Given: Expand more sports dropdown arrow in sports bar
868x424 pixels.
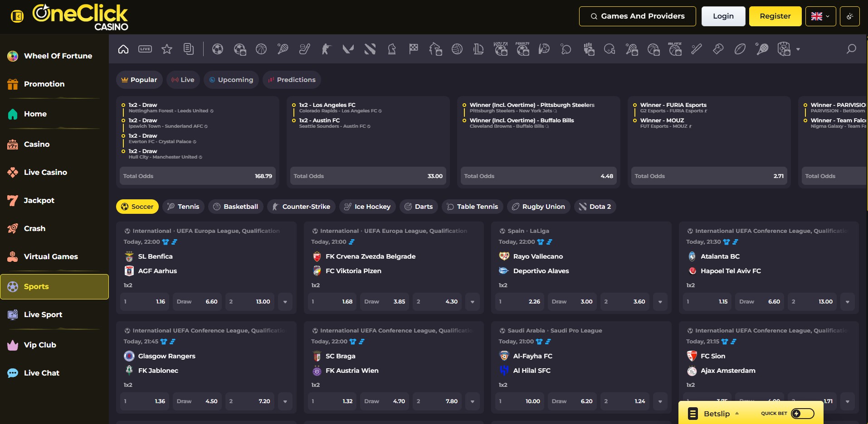Looking at the screenshot, I should pyautogui.click(x=798, y=49).
